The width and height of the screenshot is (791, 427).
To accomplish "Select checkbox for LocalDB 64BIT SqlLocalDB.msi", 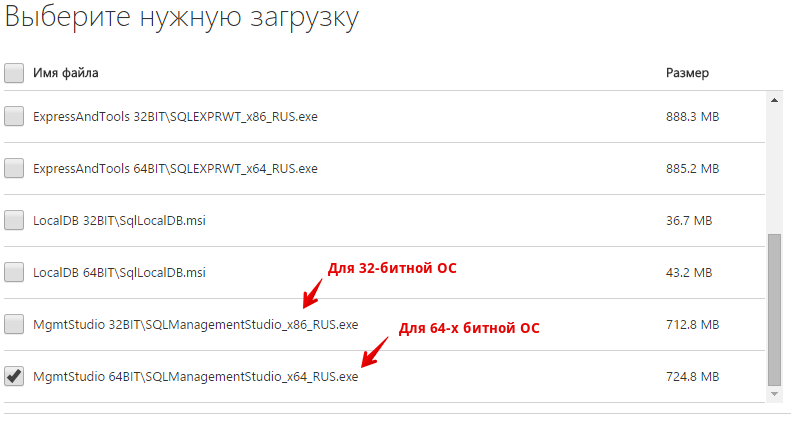I will point(14,272).
